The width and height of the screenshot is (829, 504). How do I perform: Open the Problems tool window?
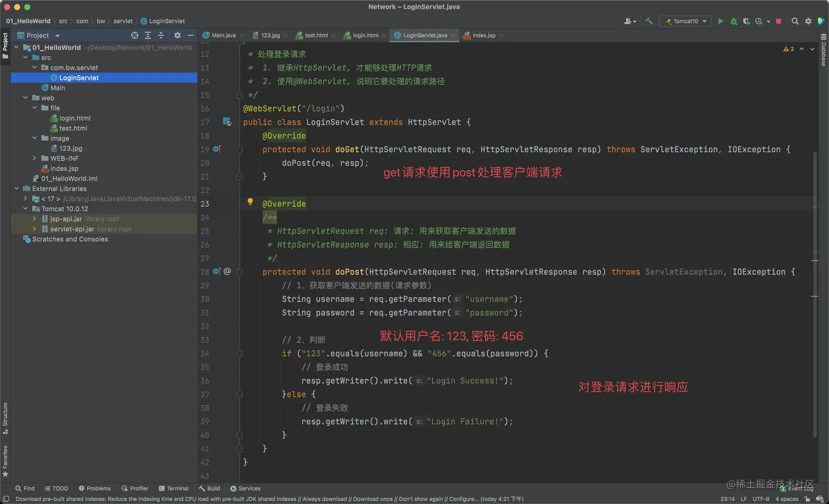[x=94, y=489]
